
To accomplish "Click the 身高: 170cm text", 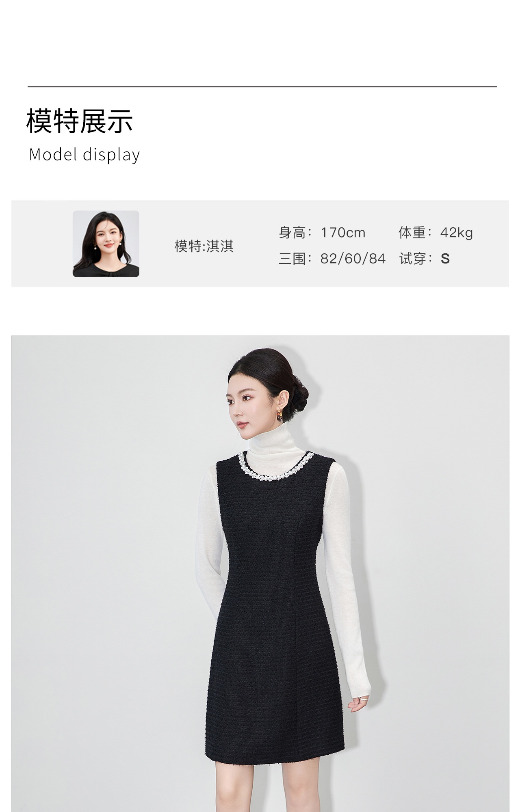I will (x=322, y=233).
